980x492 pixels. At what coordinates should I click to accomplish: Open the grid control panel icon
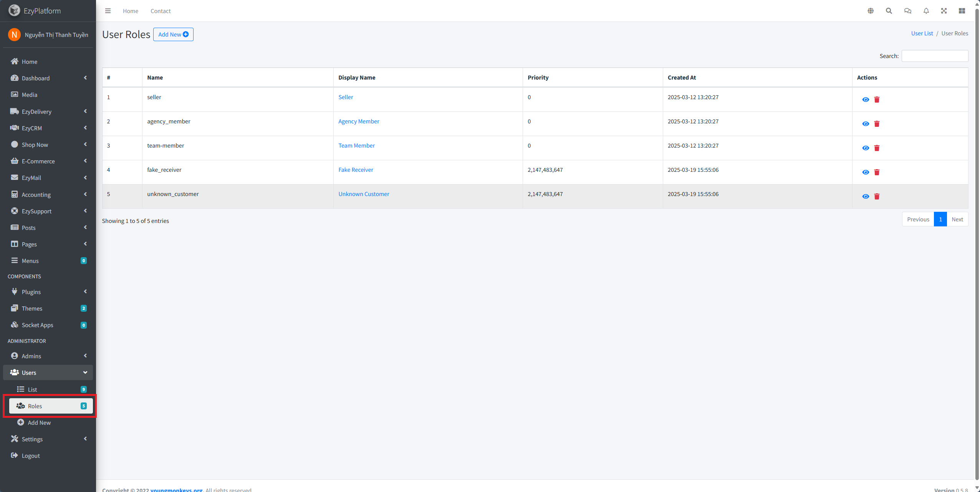(962, 11)
